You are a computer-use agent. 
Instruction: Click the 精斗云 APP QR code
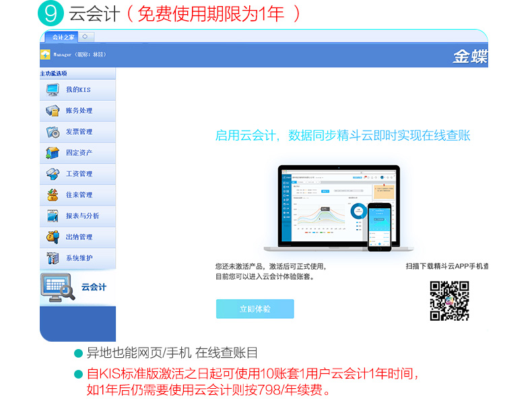(449, 301)
